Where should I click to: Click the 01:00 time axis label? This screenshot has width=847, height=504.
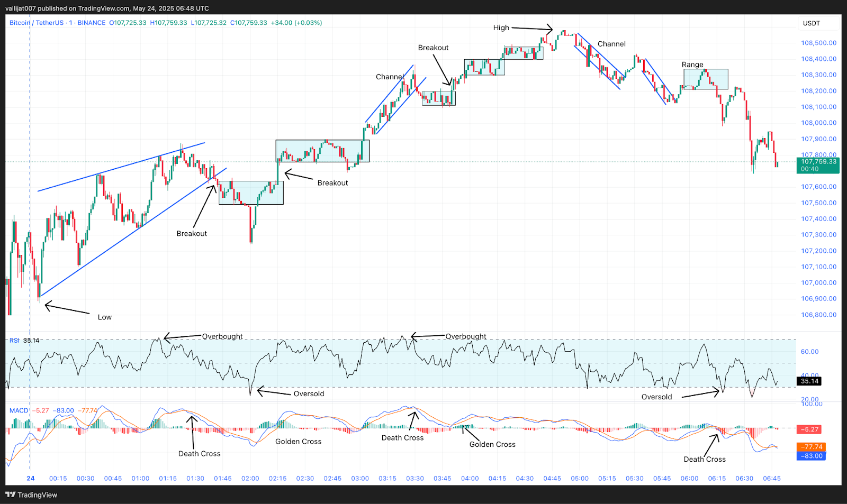[140, 478]
